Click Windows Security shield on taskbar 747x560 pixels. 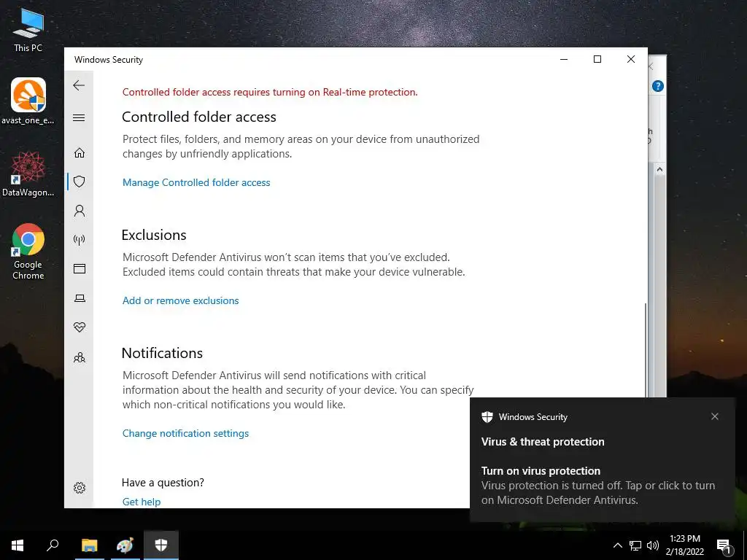[161, 545]
